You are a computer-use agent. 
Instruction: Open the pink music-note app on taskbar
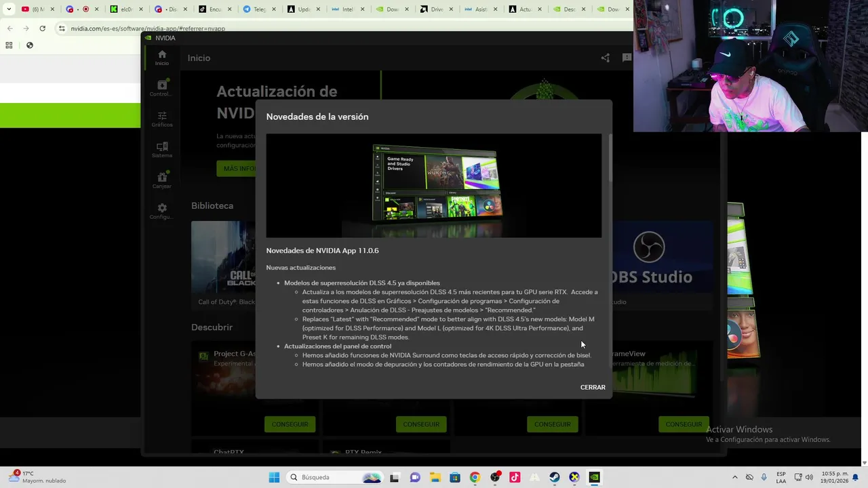[515, 477]
